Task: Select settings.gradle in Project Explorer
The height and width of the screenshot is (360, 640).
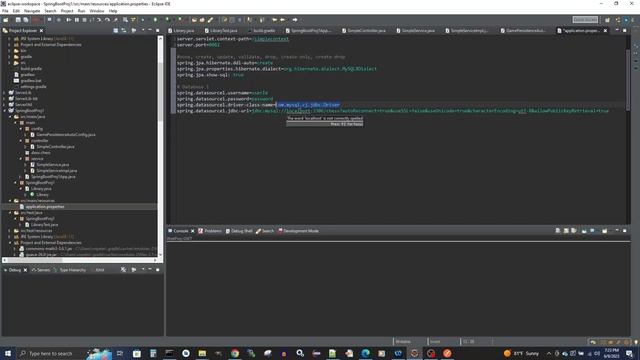Action: click(x=33, y=87)
